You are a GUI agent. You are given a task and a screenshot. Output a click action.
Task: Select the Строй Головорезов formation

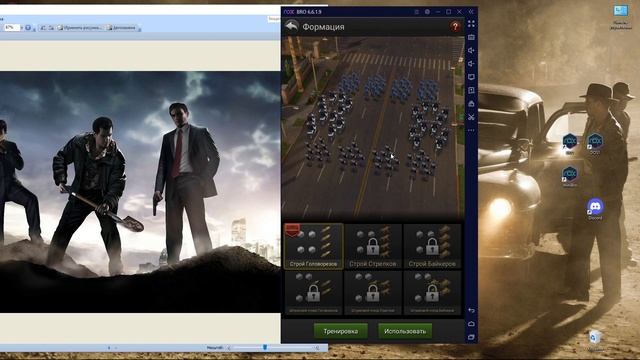(313, 246)
